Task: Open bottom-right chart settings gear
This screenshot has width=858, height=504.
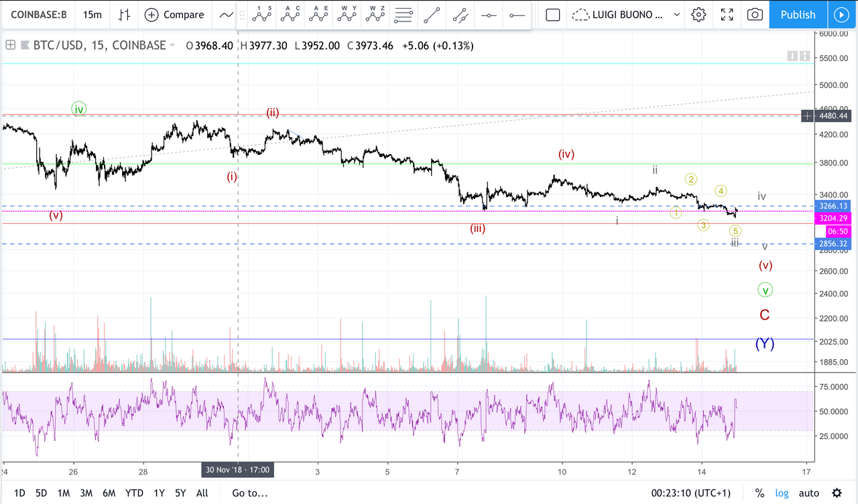Action: coord(837,493)
